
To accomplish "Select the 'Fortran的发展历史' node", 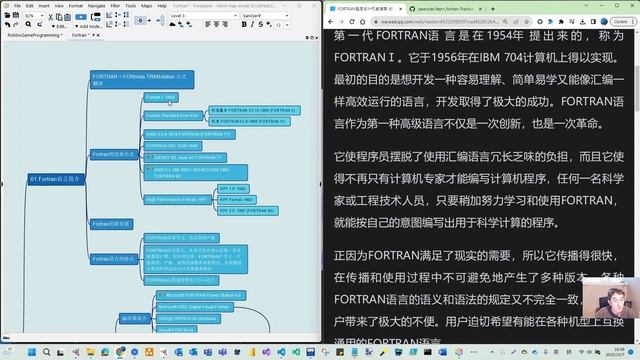I will 114,154.
